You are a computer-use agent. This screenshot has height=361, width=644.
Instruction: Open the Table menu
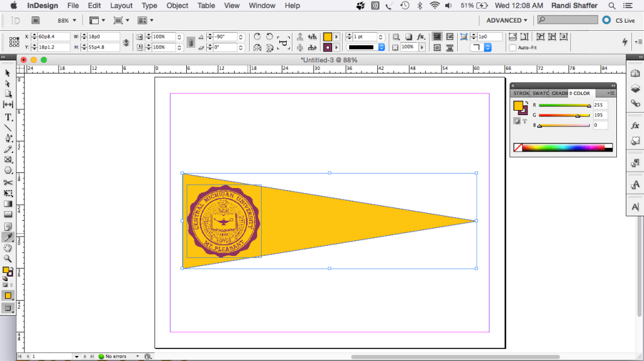click(206, 6)
